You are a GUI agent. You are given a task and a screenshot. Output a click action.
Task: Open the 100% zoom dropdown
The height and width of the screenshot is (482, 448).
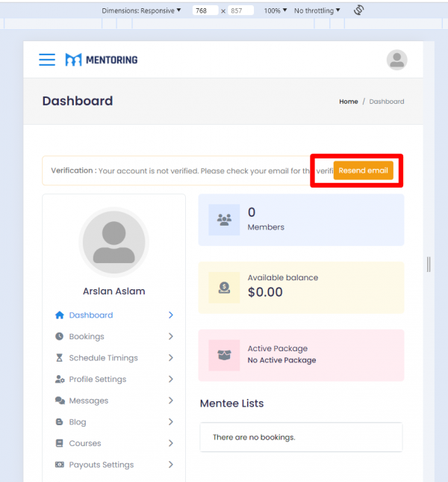[x=276, y=11]
